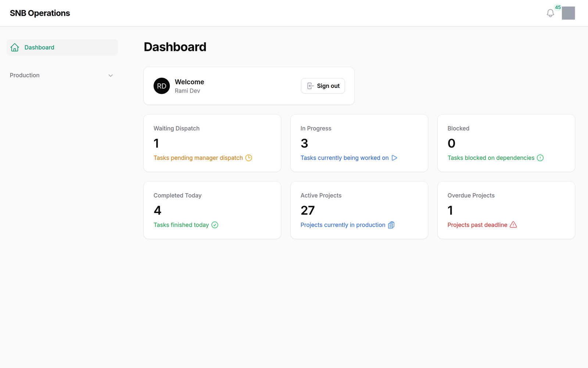588x368 pixels.
Task: Click the Sign out button
Action: (323, 86)
